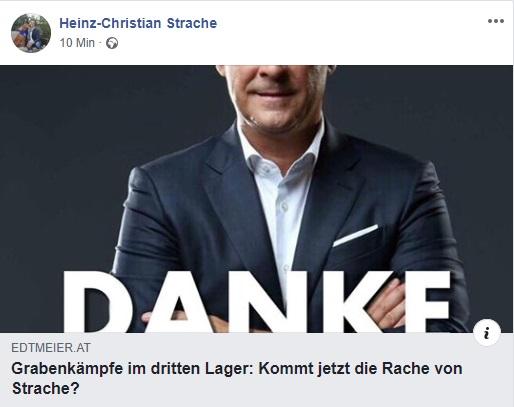
Task: Open the EDTMEIER.AT source domain
Action: click(51, 348)
